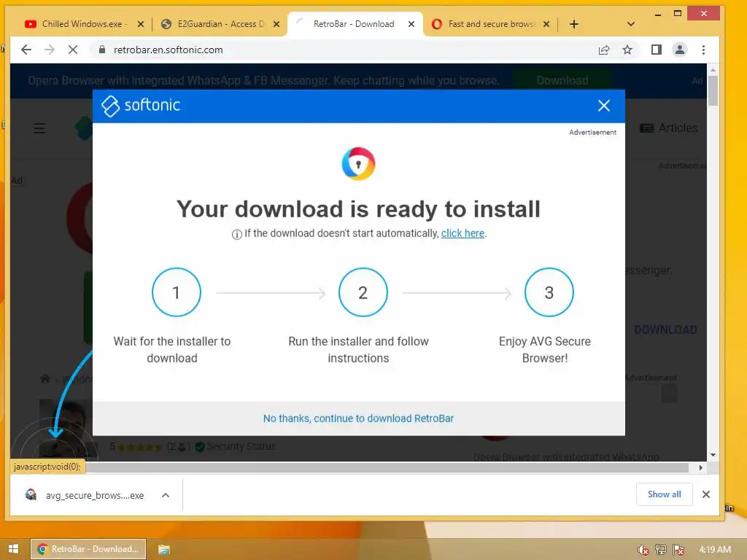Open File Explorer from taskbar
This screenshot has height=560, width=747.
point(164,550)
